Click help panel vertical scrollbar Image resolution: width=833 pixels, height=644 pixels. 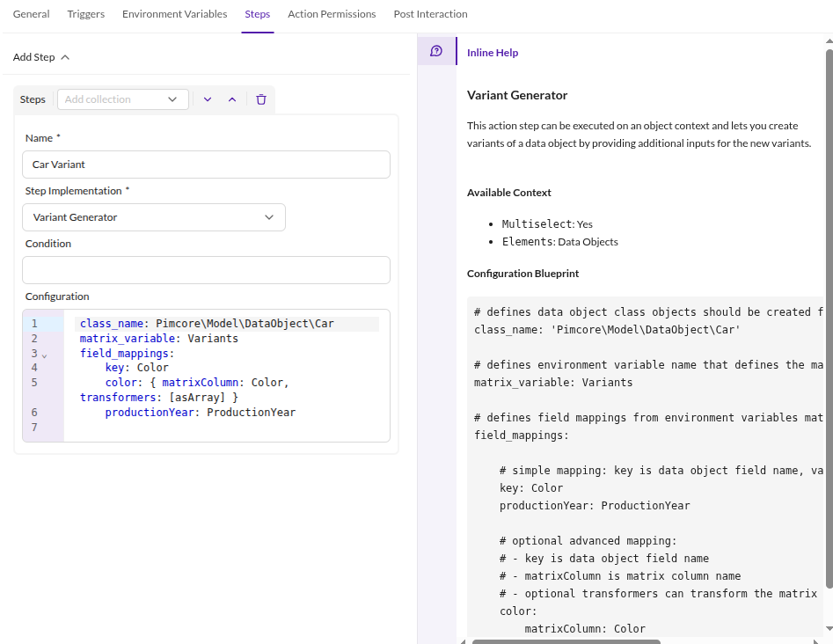(x=829, y=318)
